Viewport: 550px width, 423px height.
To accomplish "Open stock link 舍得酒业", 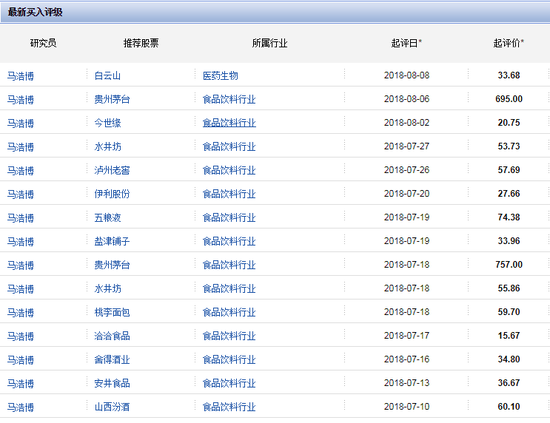I will [x=112, y=360].
